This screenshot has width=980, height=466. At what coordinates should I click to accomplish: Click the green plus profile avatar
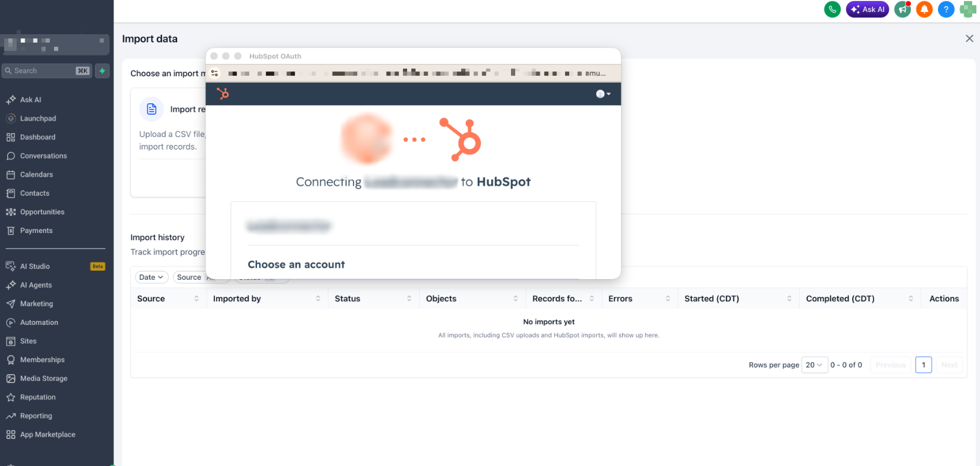click(x=967, y=10)
